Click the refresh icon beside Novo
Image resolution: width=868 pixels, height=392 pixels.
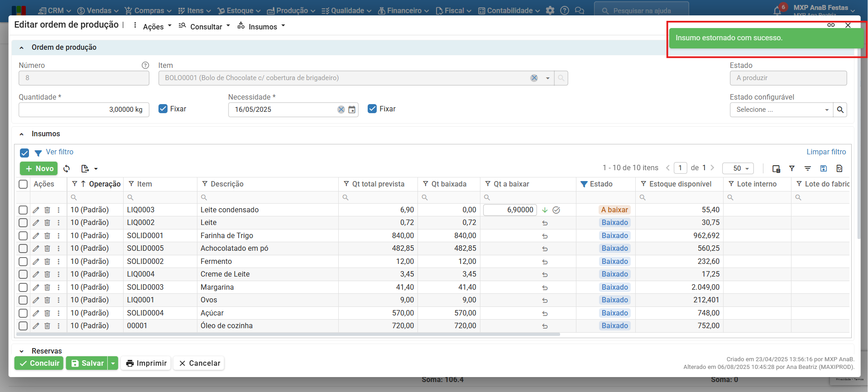[x=67, y=169]
